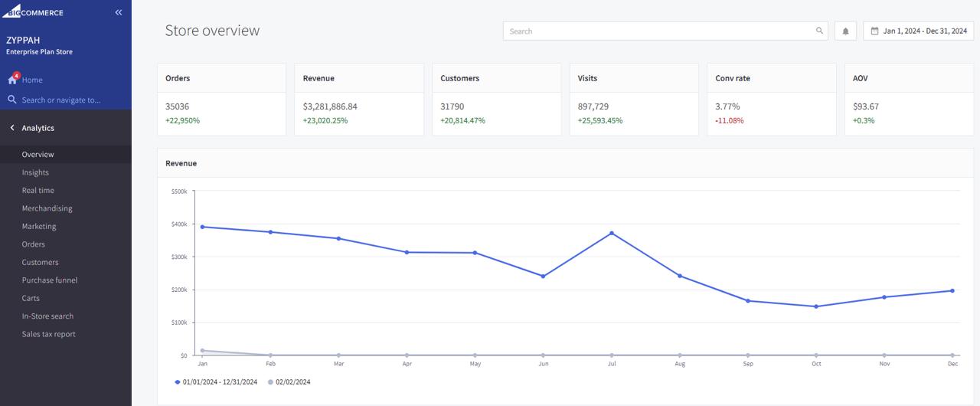
Task: Open Search or navigate to... field
Action: (x=61, y=100)
